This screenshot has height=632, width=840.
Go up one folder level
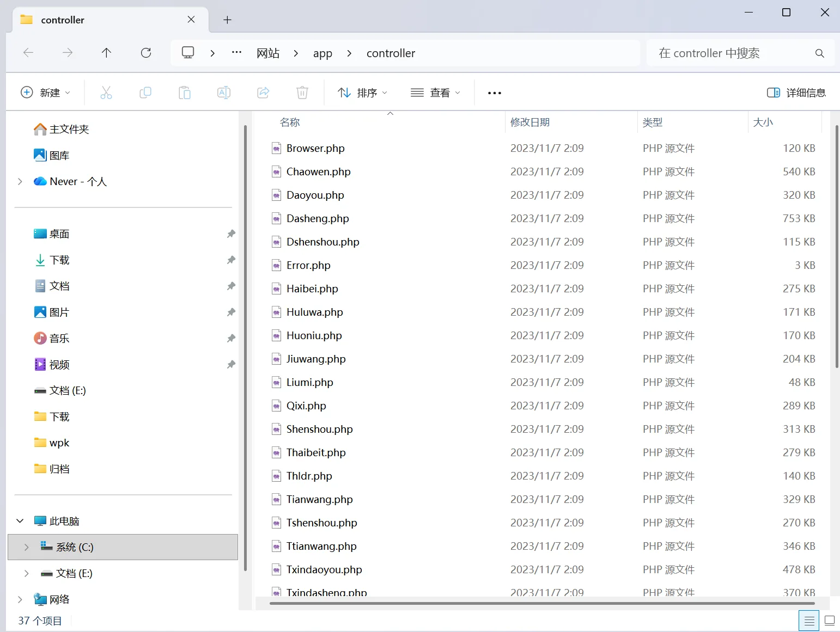coord(106,53)
